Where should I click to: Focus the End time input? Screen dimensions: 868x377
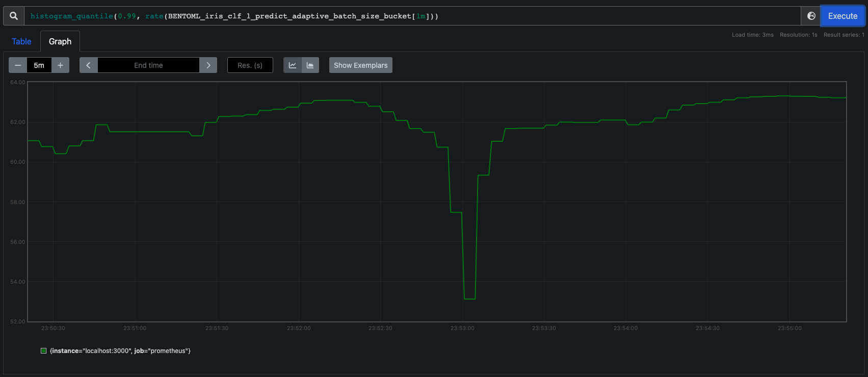click(148, 65)
